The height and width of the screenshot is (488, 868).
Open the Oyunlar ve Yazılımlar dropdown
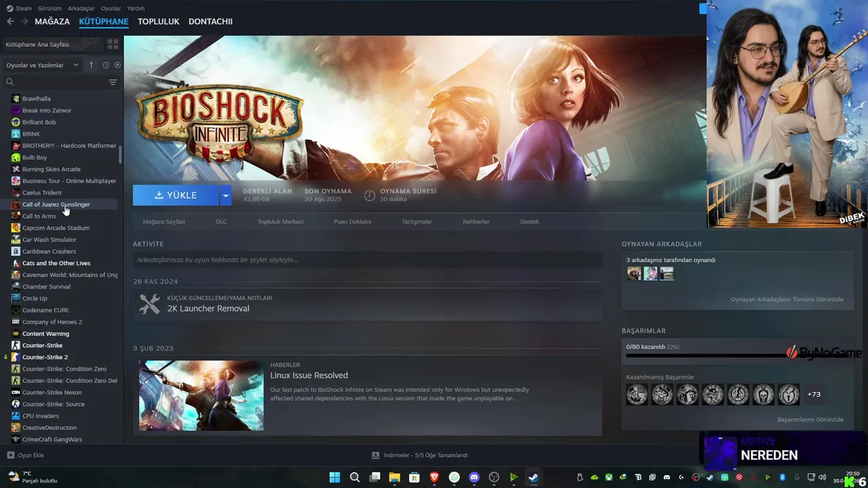coord(41,65)
